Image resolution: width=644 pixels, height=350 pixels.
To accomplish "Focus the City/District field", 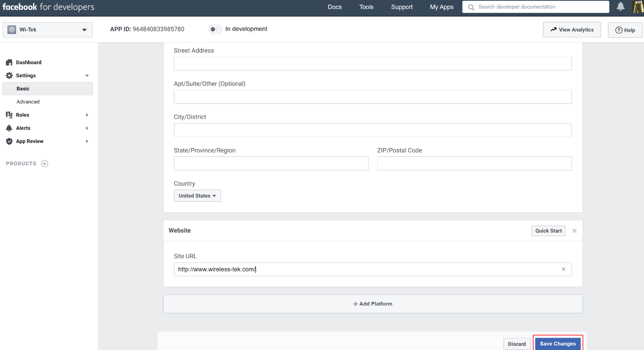I will (373, 130).
